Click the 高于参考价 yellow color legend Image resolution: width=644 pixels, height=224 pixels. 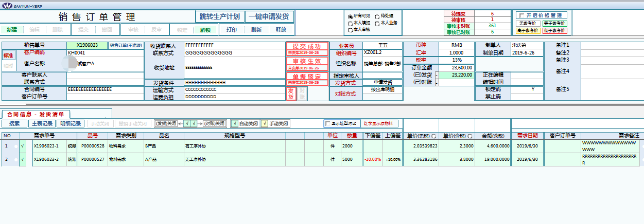tap(528, 31)
